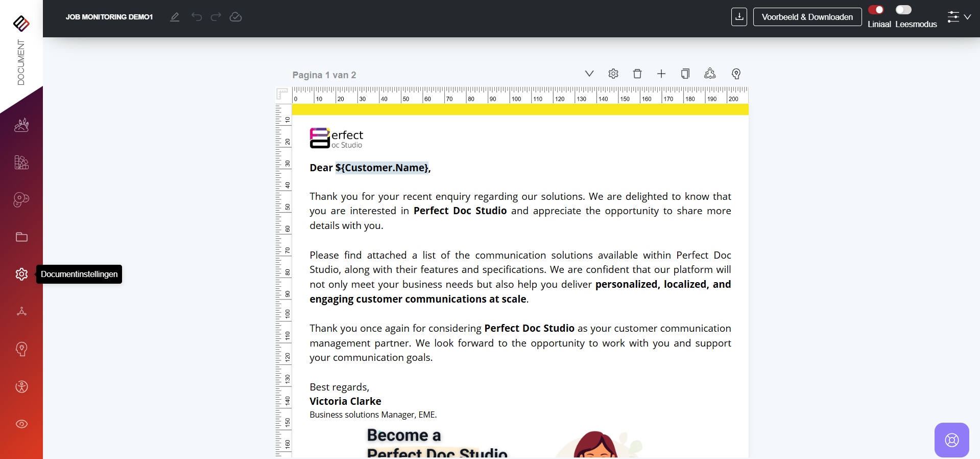Select the ${Customer.Name} variable field
Viewport: 980px width, 459px height.
[381, 168]
